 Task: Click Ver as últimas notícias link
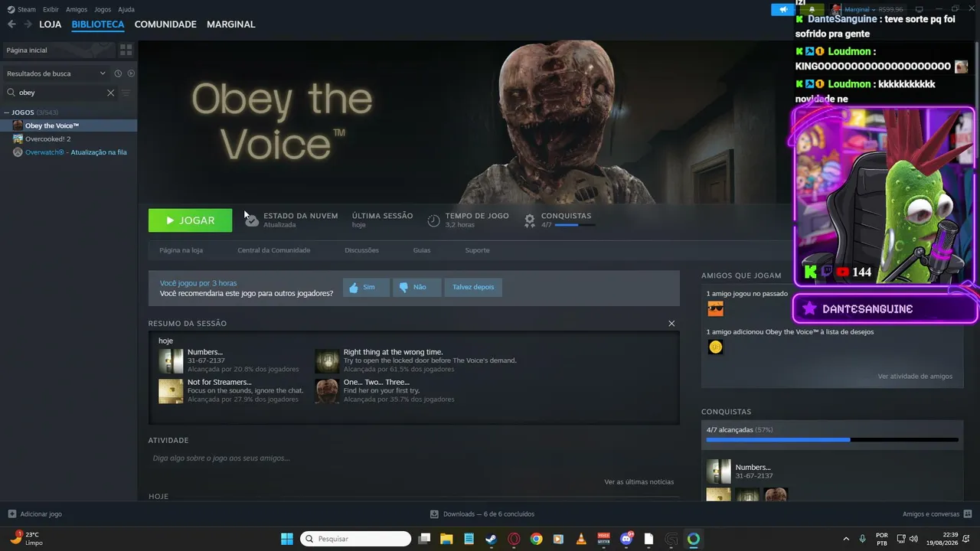coord(639,482)
